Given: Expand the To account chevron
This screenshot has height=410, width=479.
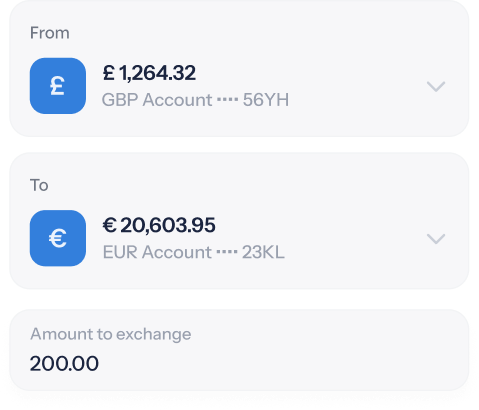Looking at the screenshot, I should point(436,239).
